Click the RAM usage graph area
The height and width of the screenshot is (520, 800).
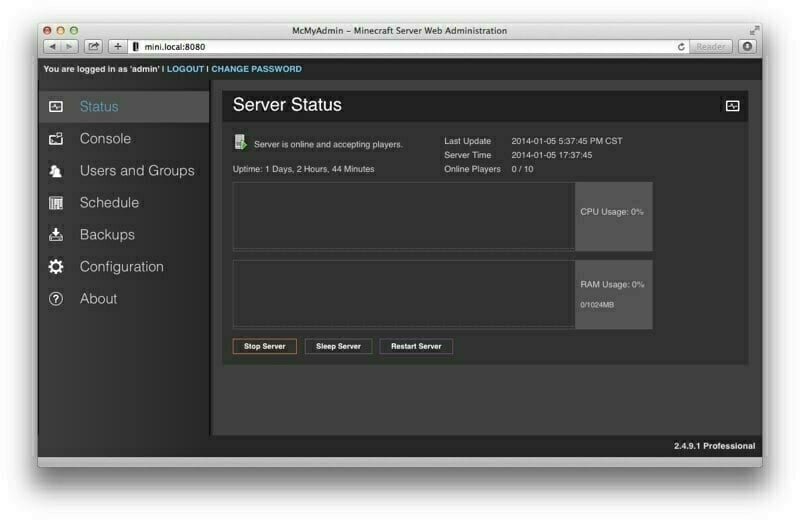click(403, 294)
